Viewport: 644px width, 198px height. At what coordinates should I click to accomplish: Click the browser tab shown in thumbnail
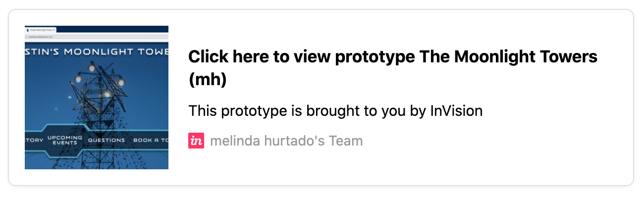click(41, 30)
